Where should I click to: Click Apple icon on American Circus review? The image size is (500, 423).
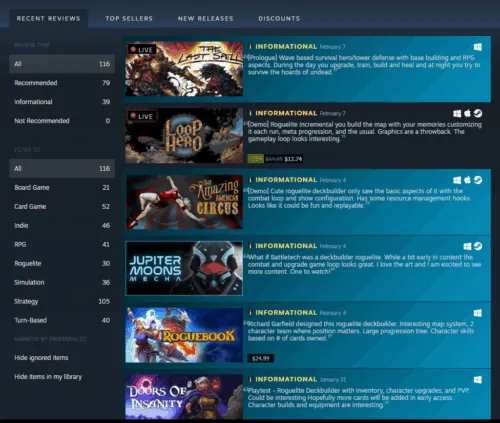[467, 180]
